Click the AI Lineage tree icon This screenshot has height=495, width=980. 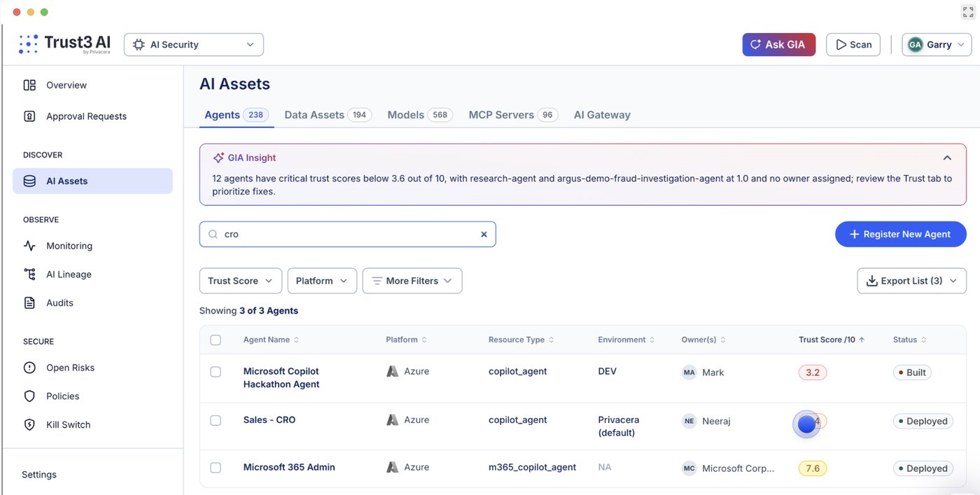point(29,274)
